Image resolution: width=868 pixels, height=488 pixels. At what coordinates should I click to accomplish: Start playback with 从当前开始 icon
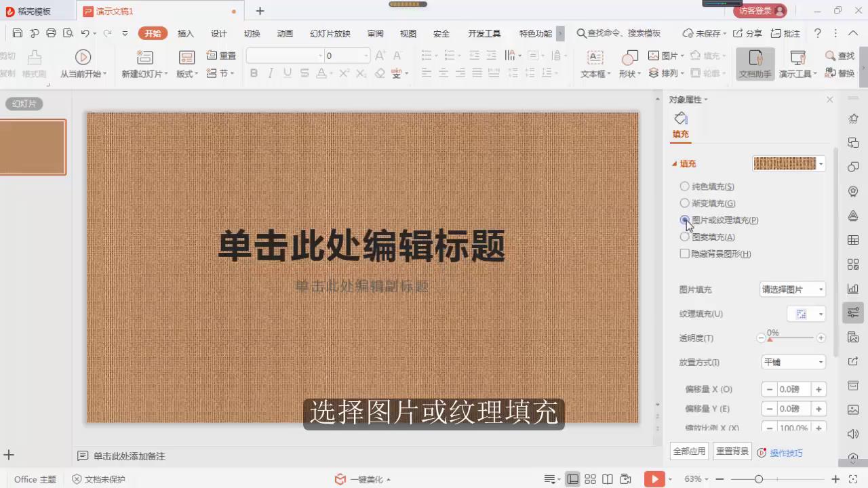(83, 57)
